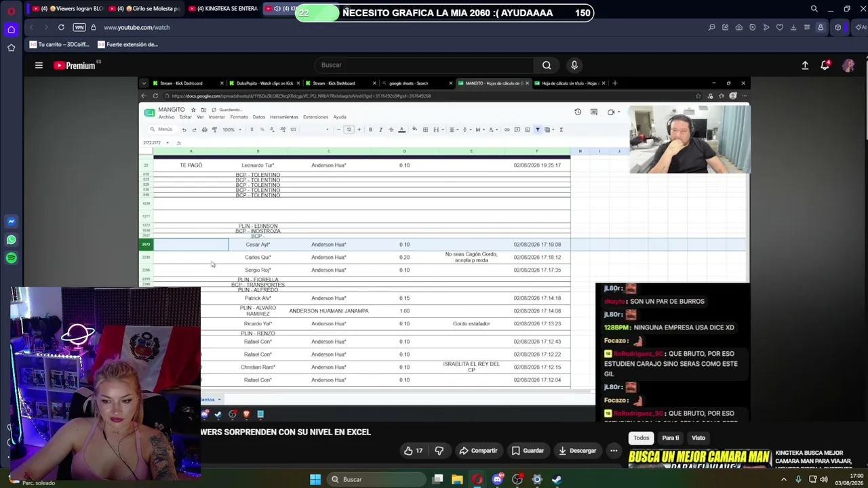Image resolution: width=868 pixels, height=488 pixels.
Task: Open Steam from the taskbar
Action: click(557, 479)
